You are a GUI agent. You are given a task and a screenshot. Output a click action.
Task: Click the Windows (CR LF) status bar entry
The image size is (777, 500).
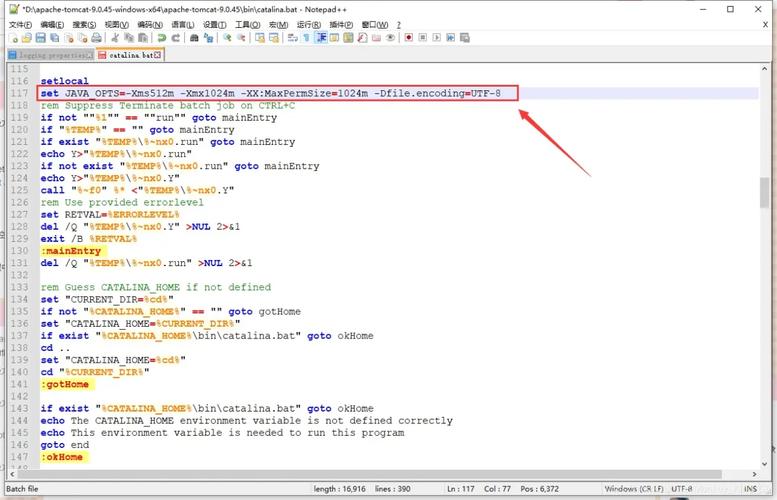click(x=634, y=489)
